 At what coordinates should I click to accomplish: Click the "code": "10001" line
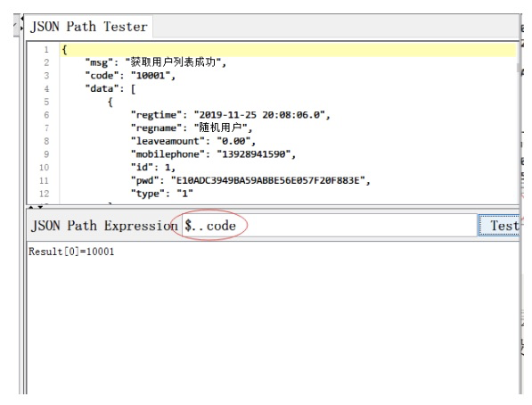(x=130, y=76)
